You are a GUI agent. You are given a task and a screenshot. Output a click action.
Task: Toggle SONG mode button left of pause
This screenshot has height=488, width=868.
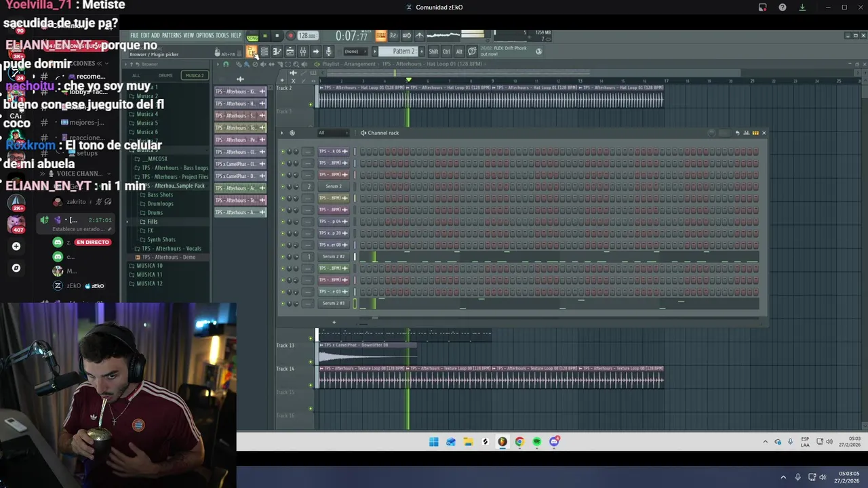[x=252, y=37]
